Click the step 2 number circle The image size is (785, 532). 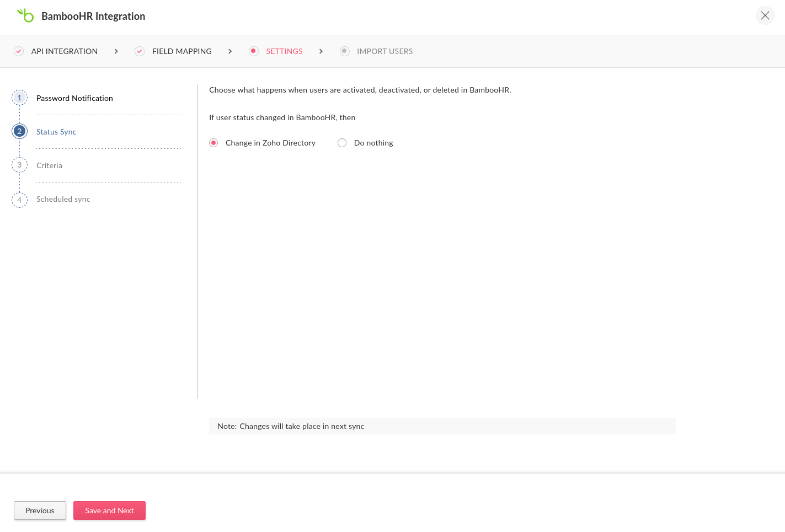[19, 131]
